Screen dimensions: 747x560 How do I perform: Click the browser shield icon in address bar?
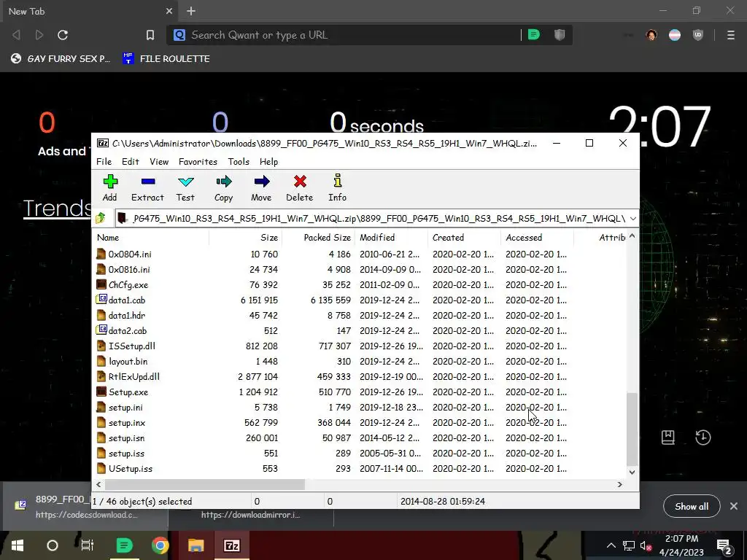pos(560,35)
